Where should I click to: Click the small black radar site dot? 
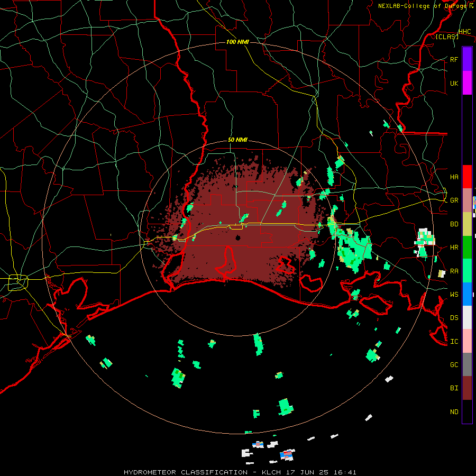238,237
